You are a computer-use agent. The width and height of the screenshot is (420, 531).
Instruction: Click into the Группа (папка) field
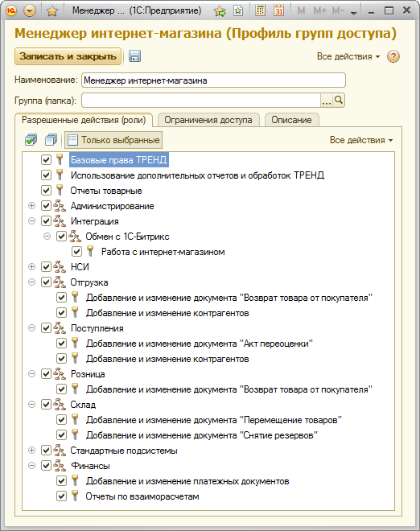coord(201,101)
